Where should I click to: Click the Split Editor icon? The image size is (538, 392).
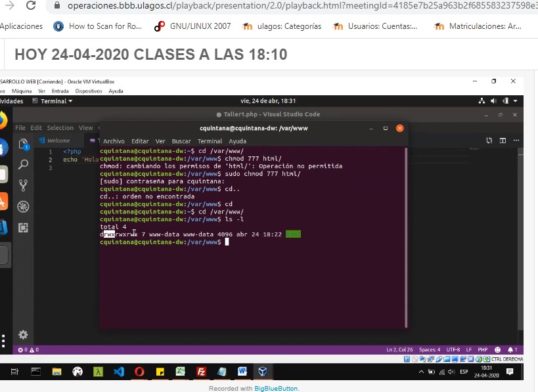click(x=503, y=140)
